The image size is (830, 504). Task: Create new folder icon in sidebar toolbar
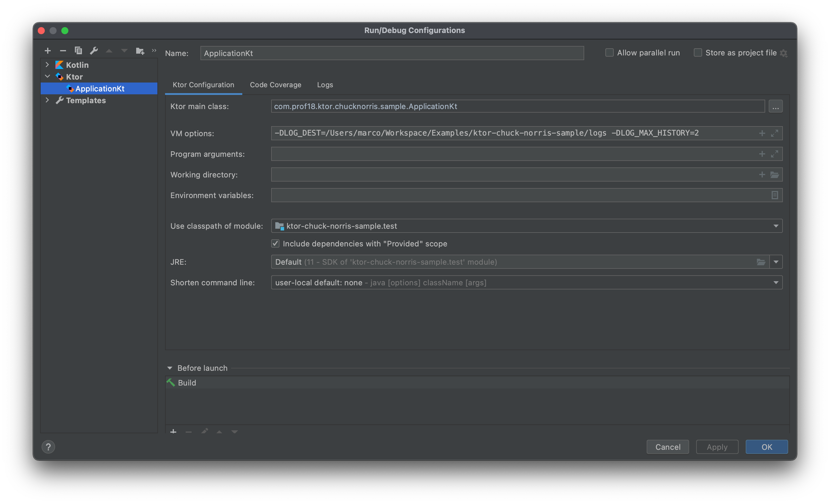pyautogui.click(x=140, y=51)
